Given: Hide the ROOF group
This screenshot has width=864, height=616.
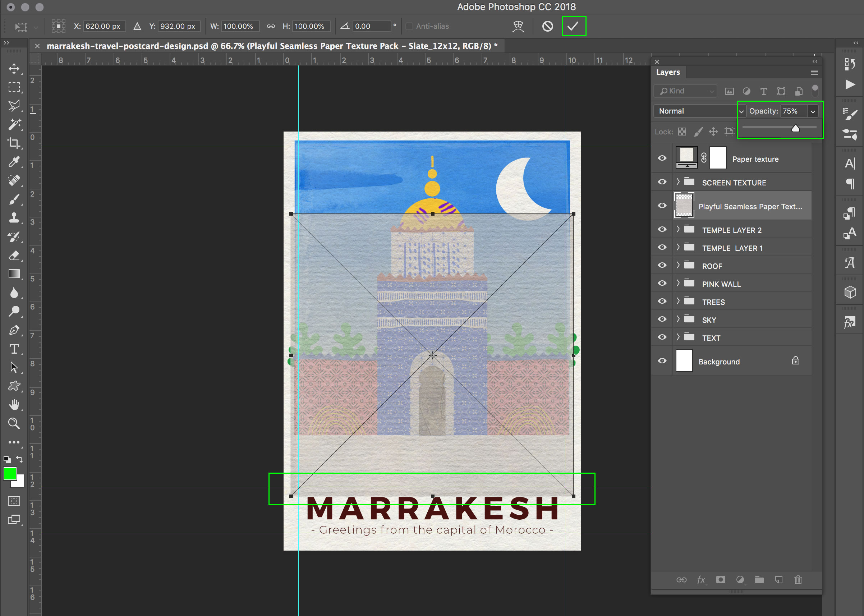Looking at the screenshot, I should [x=662, y=266].
